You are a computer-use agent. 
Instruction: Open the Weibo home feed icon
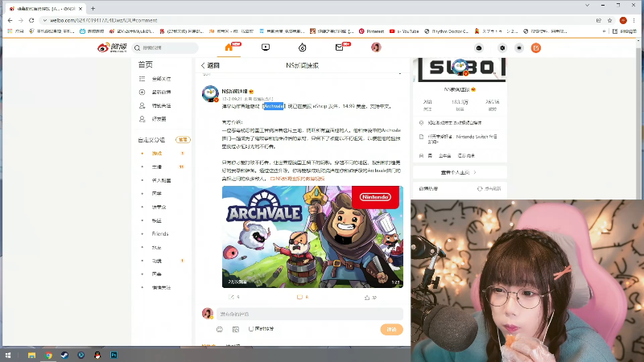coord(229,47)
